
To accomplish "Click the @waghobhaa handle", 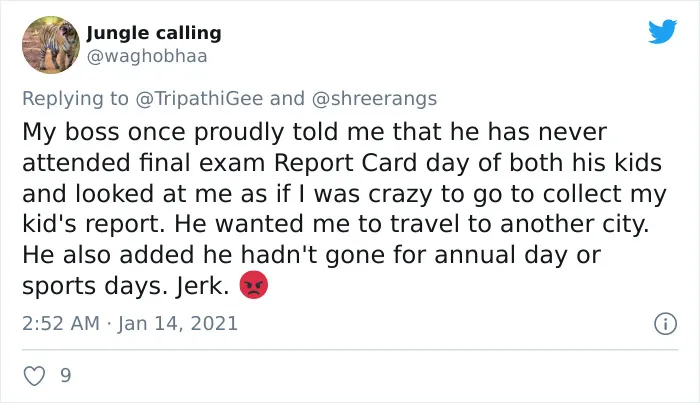I will click(147, 57).
